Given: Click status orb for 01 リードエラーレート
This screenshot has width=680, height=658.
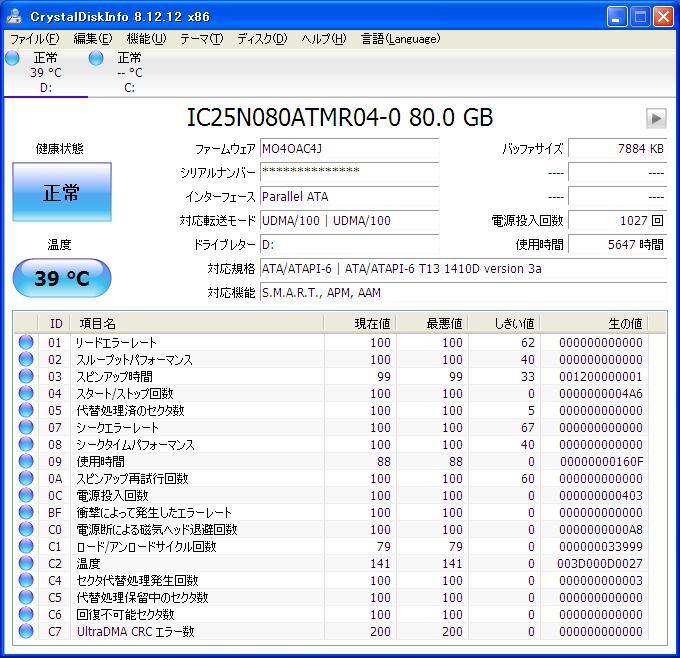Looking at the screenshot, I should point(26,343).
